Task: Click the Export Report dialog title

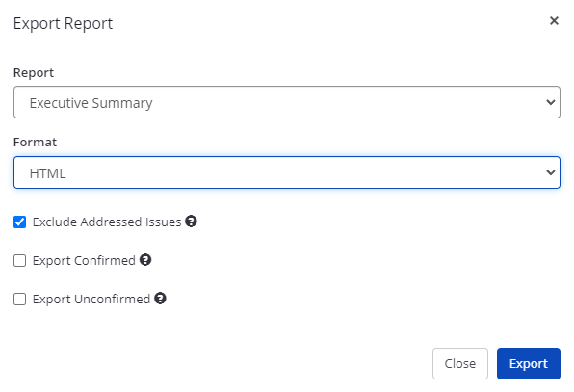Action: pyautogui.click(x=63, y=24)
